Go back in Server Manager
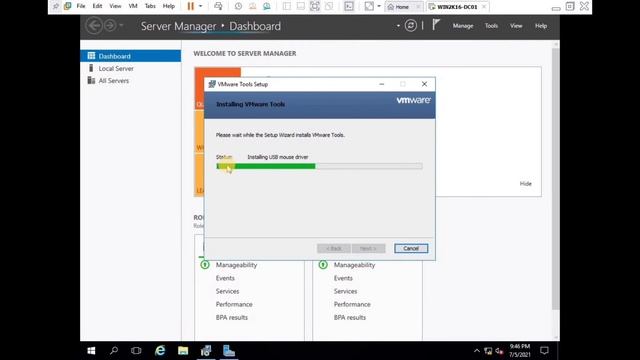This screenshot has width=640, height=360. pyautogui.click(x=94, y=26)
